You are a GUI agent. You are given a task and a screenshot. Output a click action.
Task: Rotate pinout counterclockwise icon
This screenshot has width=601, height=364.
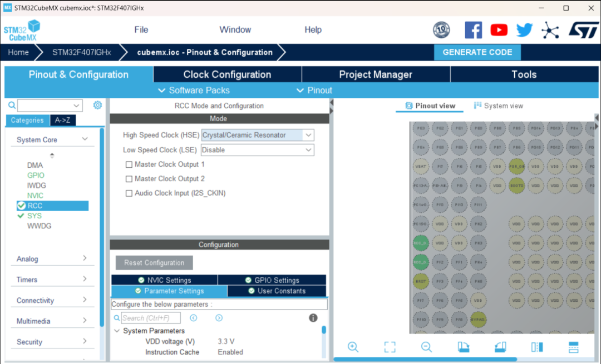coord(500,347)
